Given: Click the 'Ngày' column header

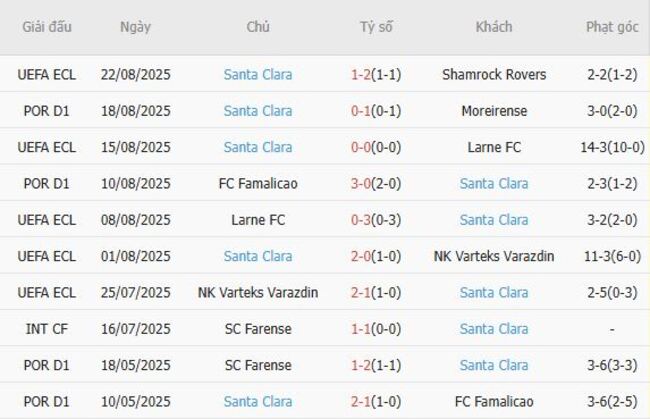Looking at the screenshot, I should 136,27.
